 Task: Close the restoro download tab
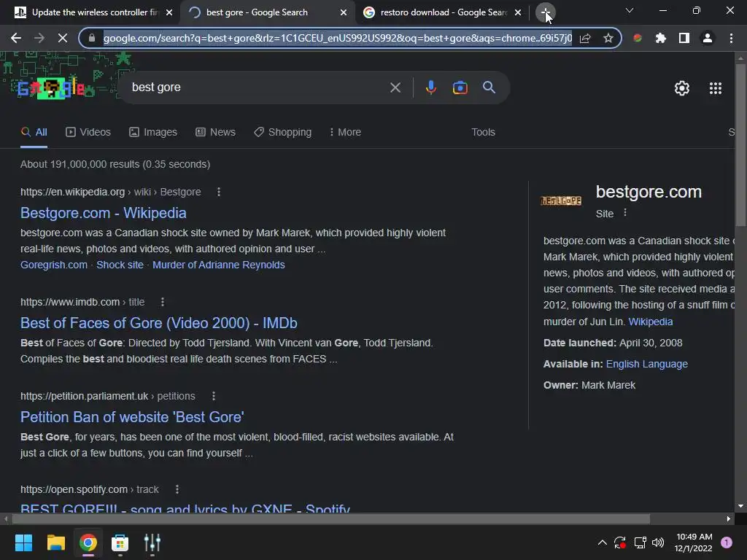(x=518, y=12)
